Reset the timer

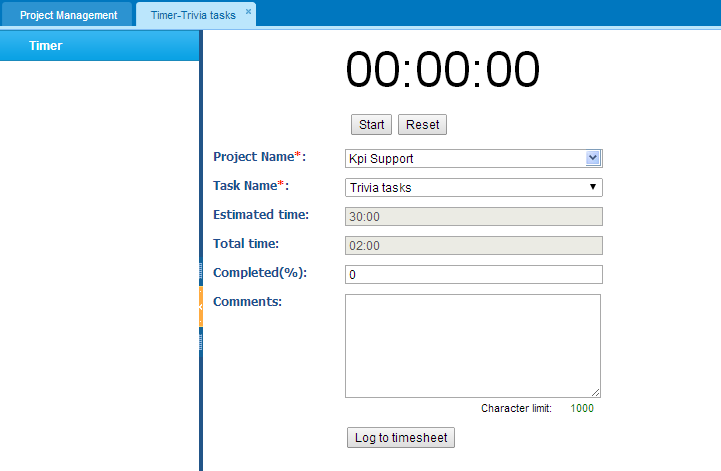pyautogui.click(x=422, y=125)
